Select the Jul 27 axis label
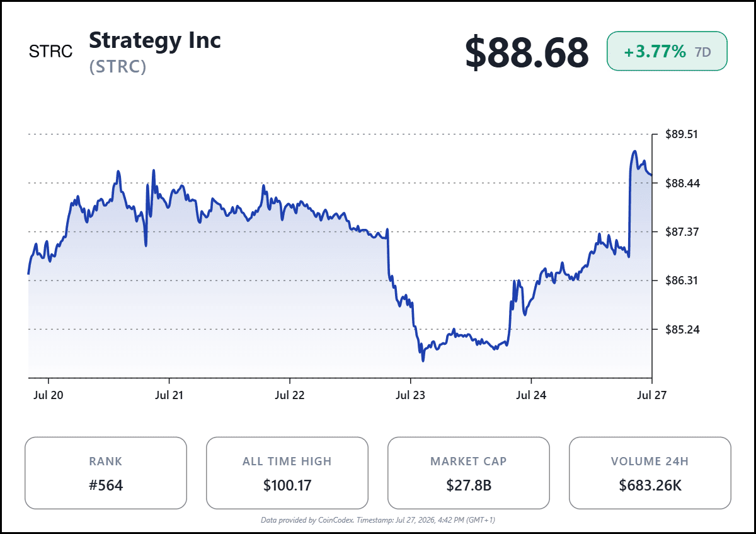 (651, 395)
